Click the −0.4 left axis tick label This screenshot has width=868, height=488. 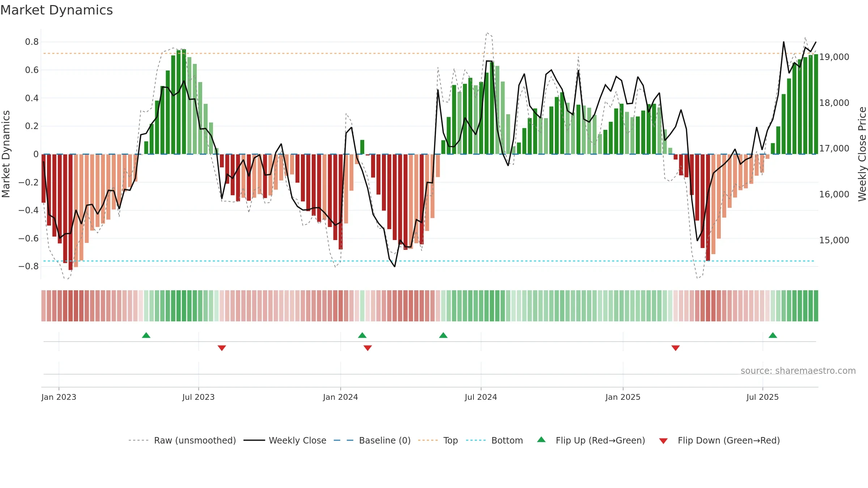point(29,210)
